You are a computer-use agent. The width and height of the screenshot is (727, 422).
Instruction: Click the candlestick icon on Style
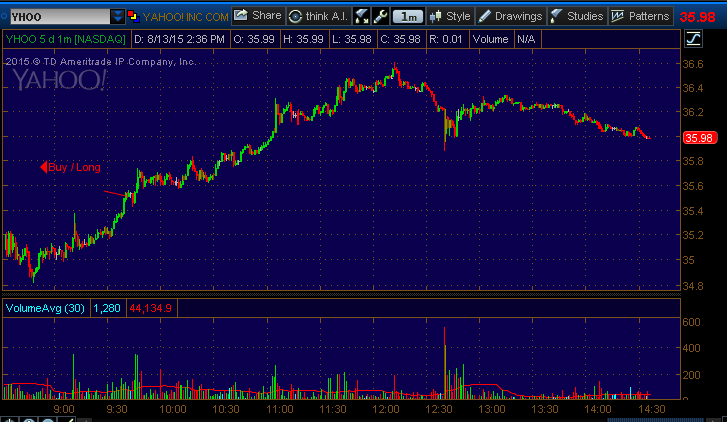click(435, 17)
